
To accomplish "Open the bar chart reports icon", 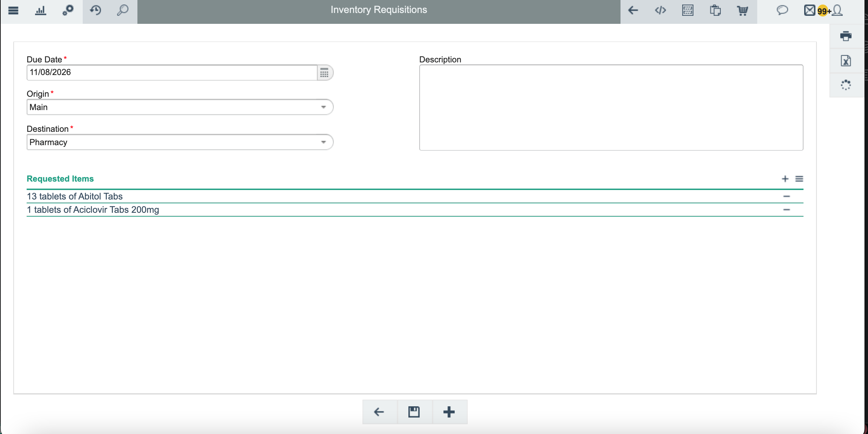I will [41, 11].
